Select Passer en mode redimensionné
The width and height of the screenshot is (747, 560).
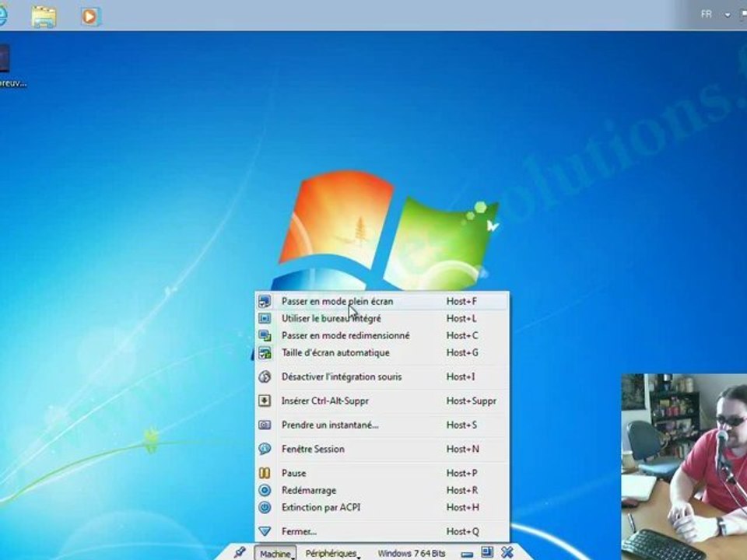[382, 335]
